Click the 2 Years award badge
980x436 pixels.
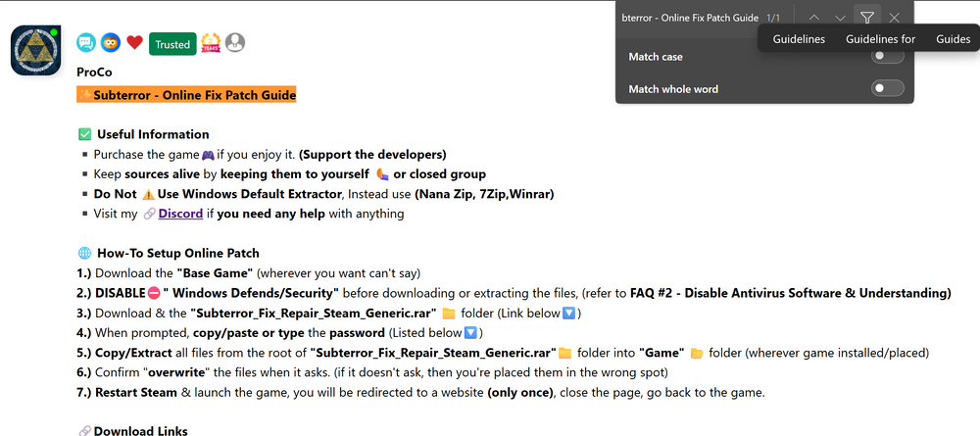pos(211,43)
